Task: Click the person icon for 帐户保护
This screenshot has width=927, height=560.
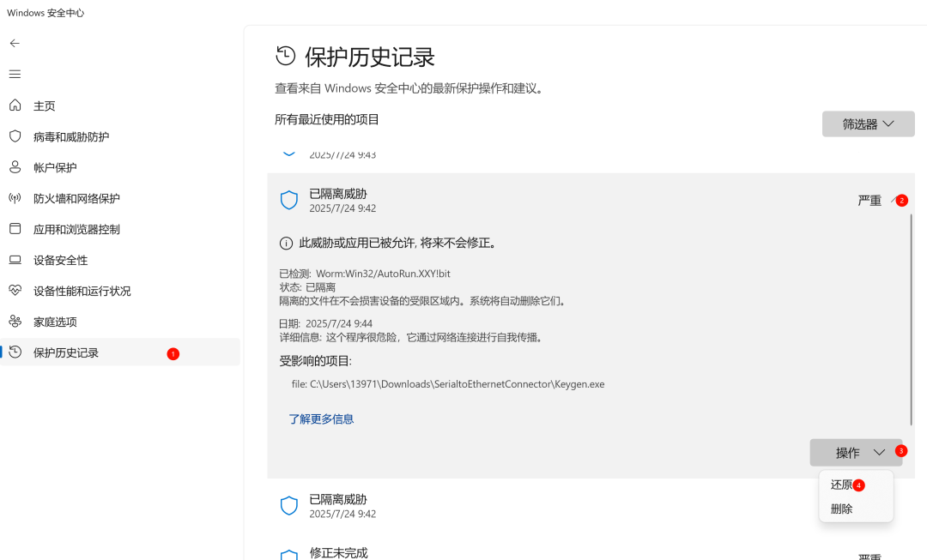Action: pyautogui.click(x=15, y=167)
